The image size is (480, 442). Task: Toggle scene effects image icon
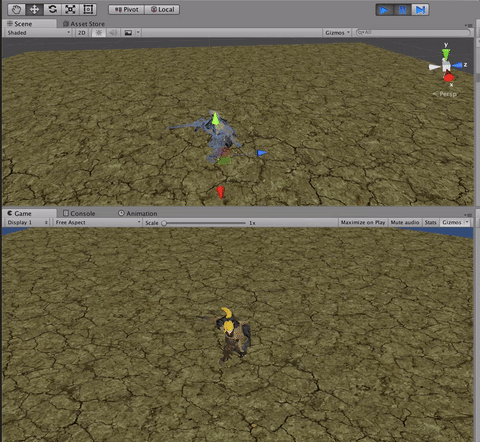point(128,33)
